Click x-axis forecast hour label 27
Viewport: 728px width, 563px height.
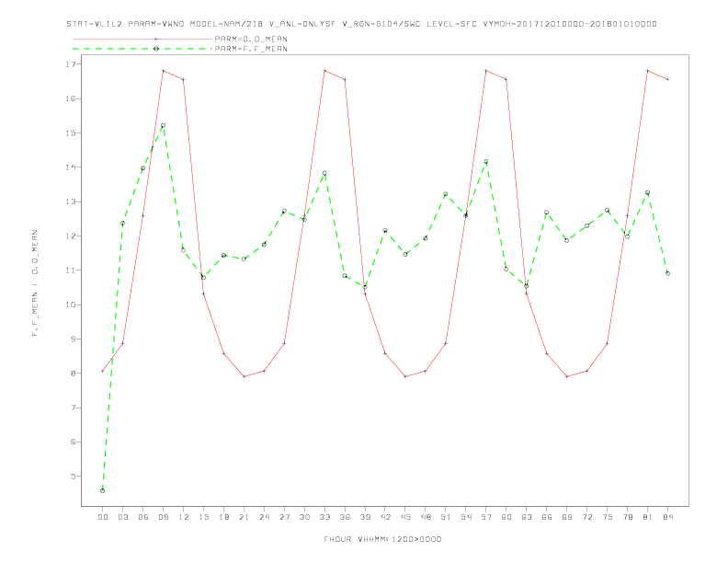[284, 517]
